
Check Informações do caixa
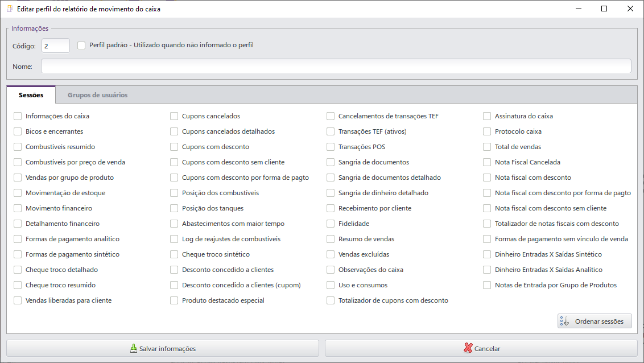tap(18, 116)
